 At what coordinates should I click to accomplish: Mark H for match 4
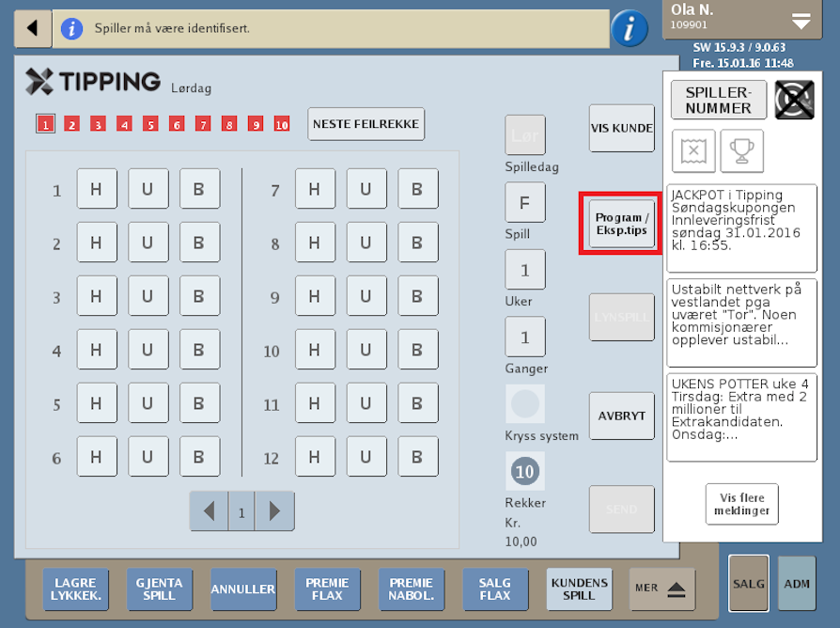tap(97, 350)
